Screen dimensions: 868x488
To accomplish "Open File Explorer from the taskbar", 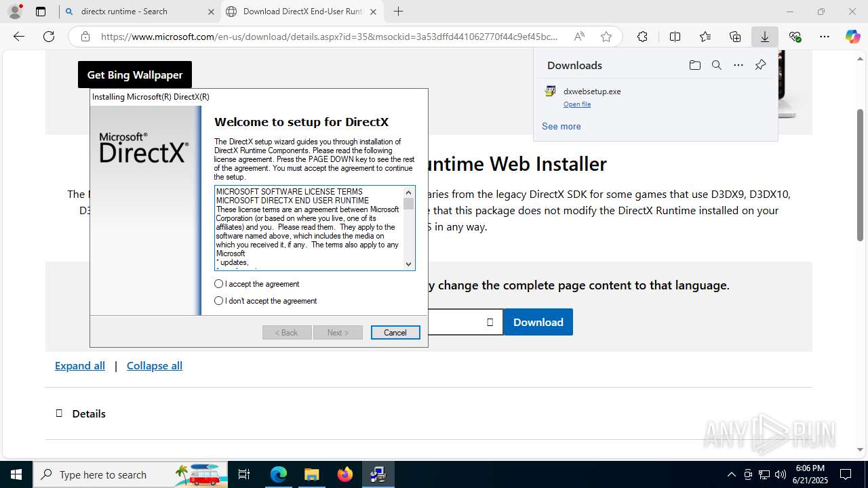I will (x=311, y=474).
